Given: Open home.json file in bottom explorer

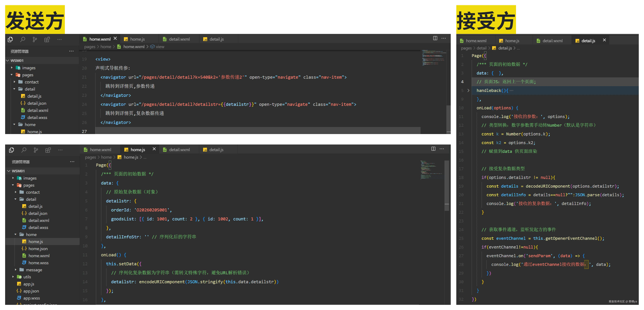Looking at the screenshot, I should tap(38, 249).
